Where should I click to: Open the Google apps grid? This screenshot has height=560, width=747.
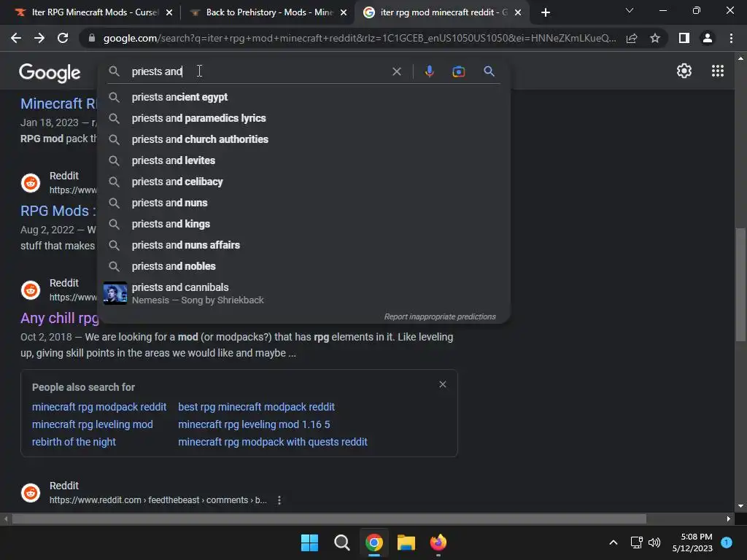click(718, 71)
